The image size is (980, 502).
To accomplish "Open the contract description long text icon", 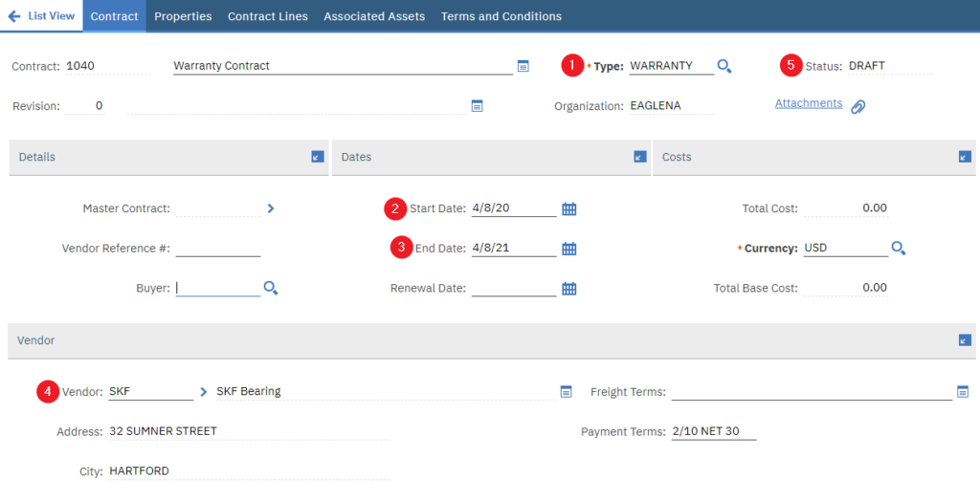I will pyautogui.click(x=523, y=66).
